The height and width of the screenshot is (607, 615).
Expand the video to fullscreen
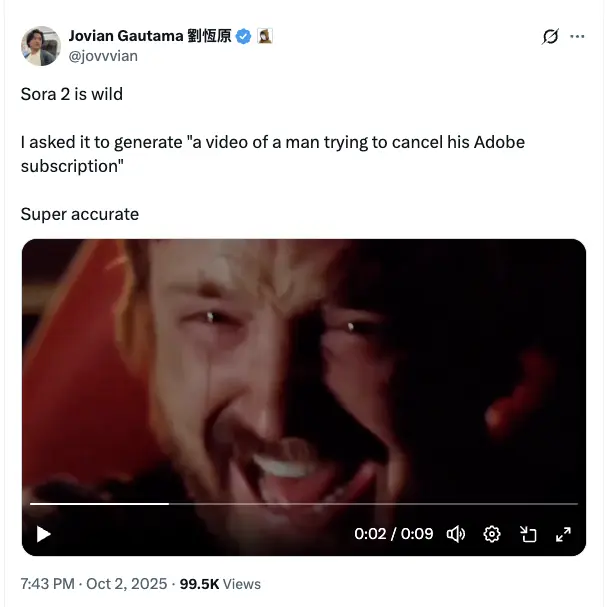[x=564, y=534]
